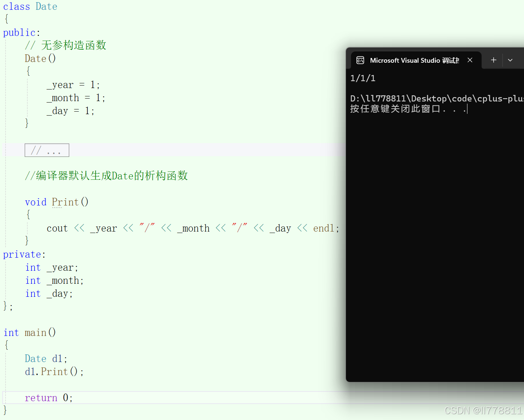Select the Microsoft Visual Studio debug console tab
Image resolution: width=524 pixels, height=420 pixels.
(x=416, y=60)
